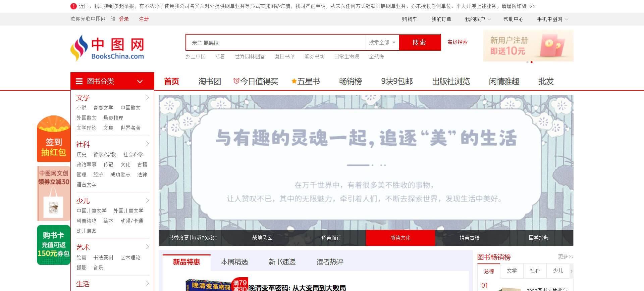Expand the 手机中图网 dropdown

[x=552, y=19]
